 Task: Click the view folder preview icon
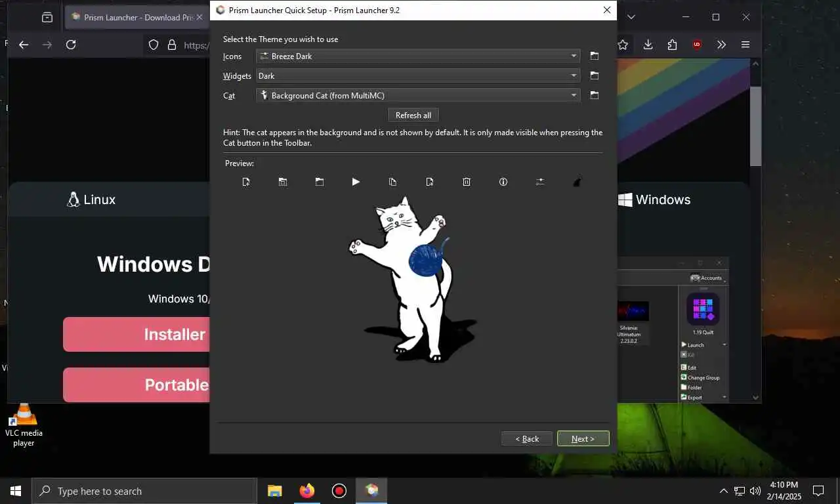tap(320, 182)
